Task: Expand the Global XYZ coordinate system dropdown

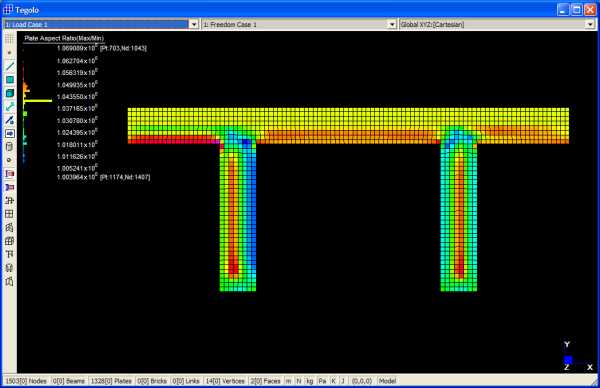Action: pyautogui.click(x=590, y=24)
